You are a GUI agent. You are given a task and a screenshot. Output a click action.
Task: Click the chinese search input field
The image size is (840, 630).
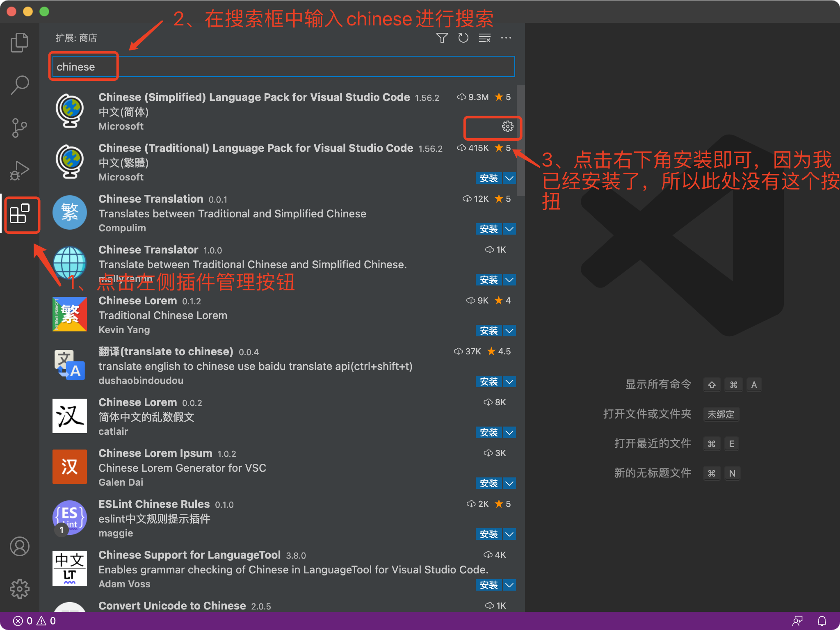point(246,66)
